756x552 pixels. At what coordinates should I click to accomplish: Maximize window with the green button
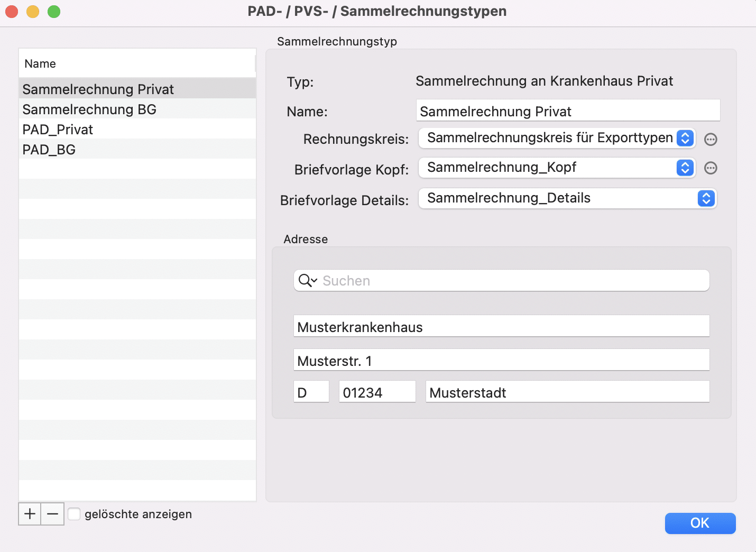click(54, 11)
